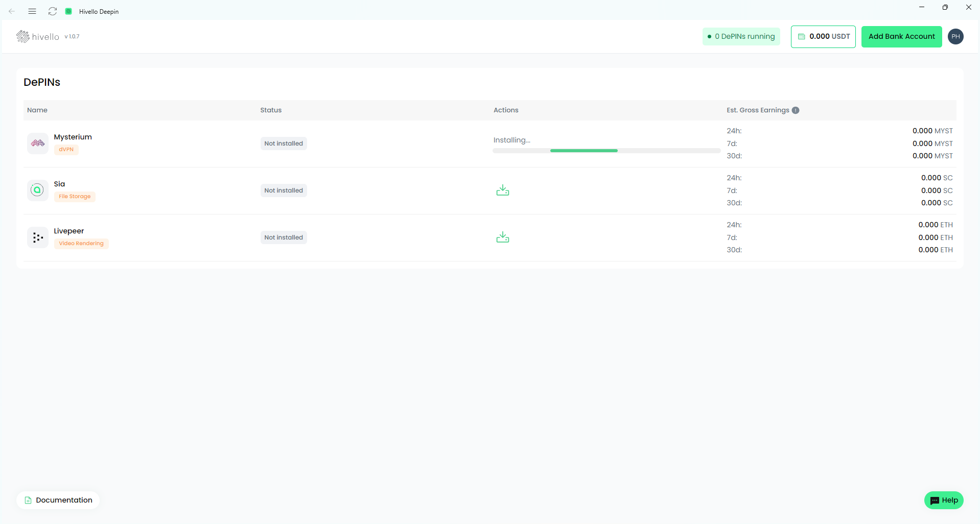Image resolution: width=980 pixels, height=524 pixels.
Task: Click the hivello logo
Action: tap(38, 37)
